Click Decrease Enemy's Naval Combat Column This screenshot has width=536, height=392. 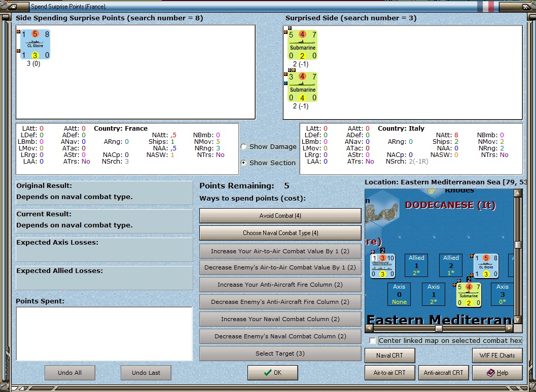[x=280, y=336]
